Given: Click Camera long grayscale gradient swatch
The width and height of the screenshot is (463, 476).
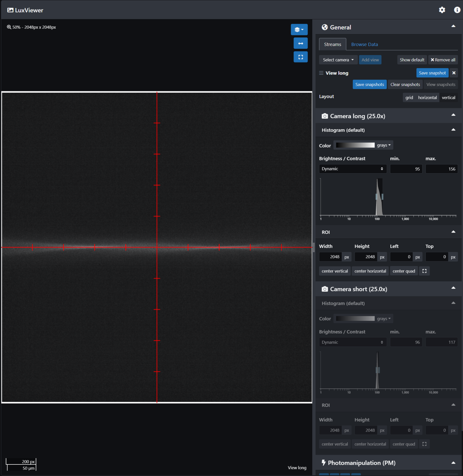Looking at the screenshot, I should coord(355,145).
